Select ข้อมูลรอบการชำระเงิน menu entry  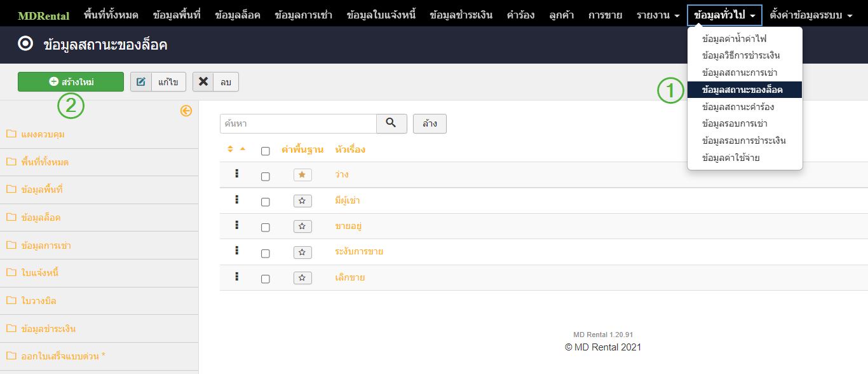click(x=745, y=141)
